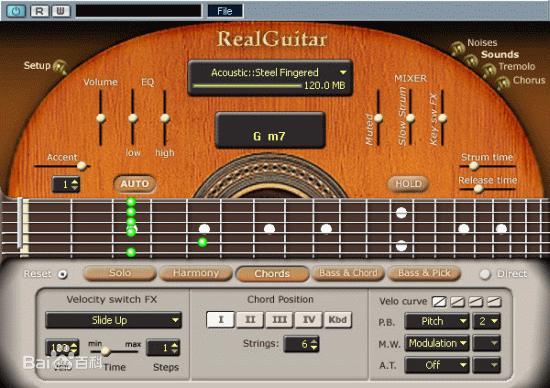Enable the Direct radio button

[x=485, y=274]
